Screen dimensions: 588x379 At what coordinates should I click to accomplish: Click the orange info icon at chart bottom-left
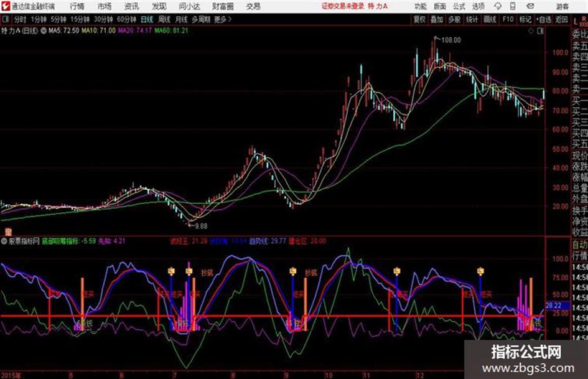(8, 232)
